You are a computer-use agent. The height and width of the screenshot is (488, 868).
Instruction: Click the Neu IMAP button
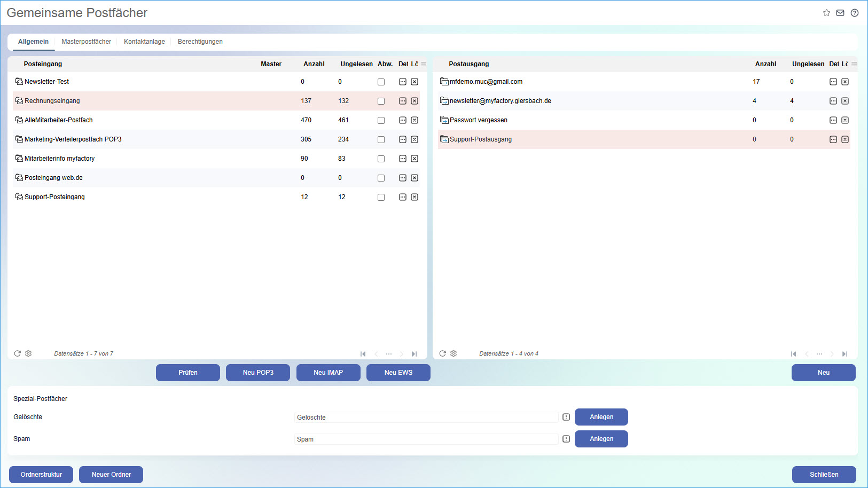point(328,373)
